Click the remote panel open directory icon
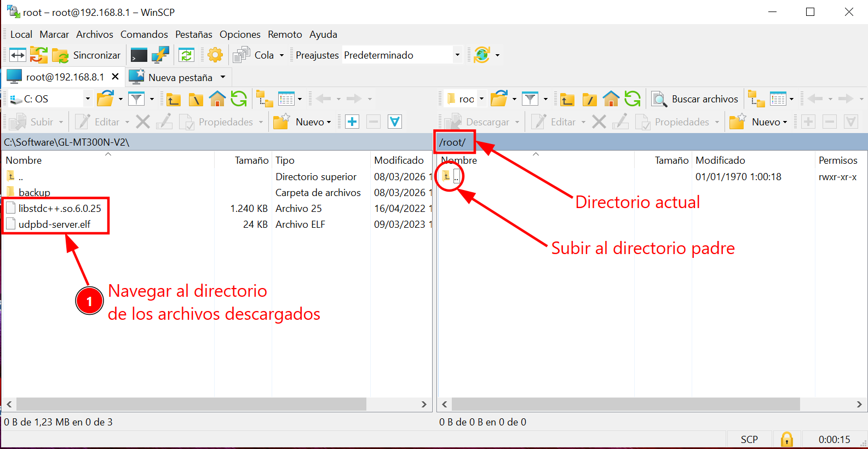The width and height of the screenshot is (868, 449). (499, 99)
